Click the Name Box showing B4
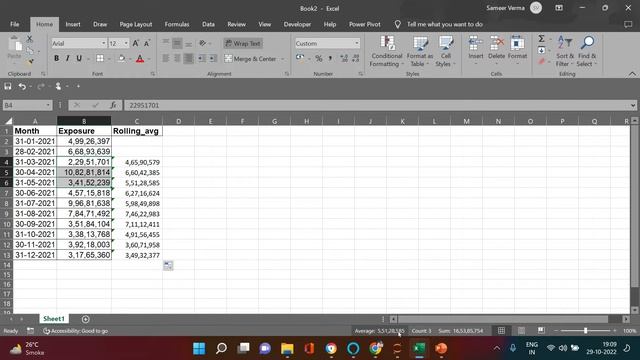The width and height of the screenshot is (640, 360). pos(27,105)
